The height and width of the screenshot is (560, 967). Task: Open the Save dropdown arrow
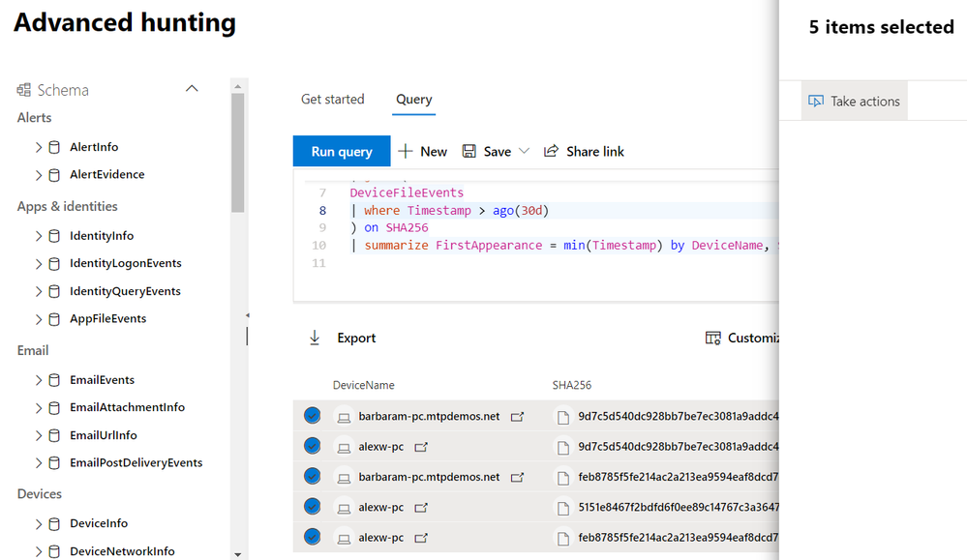[x=525, y=151]
